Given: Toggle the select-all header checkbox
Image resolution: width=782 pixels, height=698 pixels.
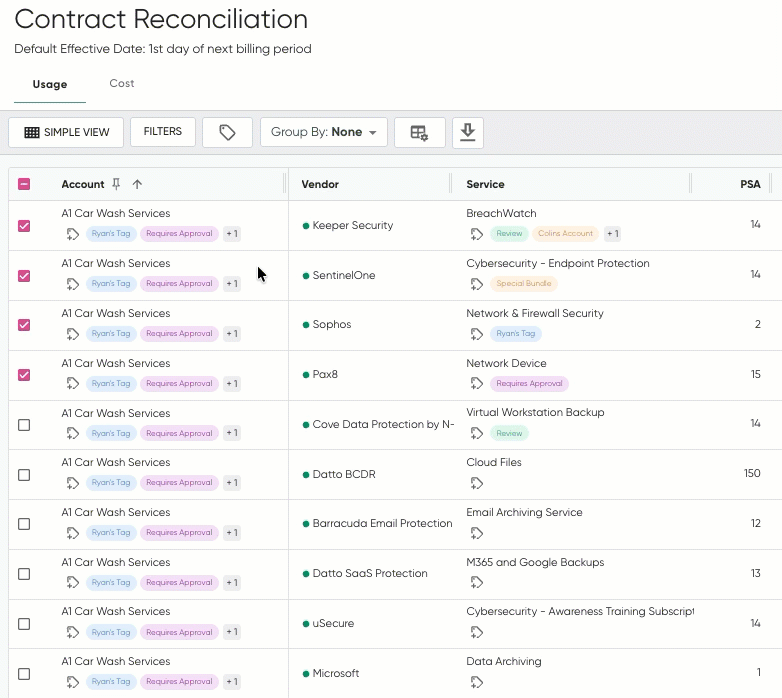Looking at the screenshot, I should 24,184.
